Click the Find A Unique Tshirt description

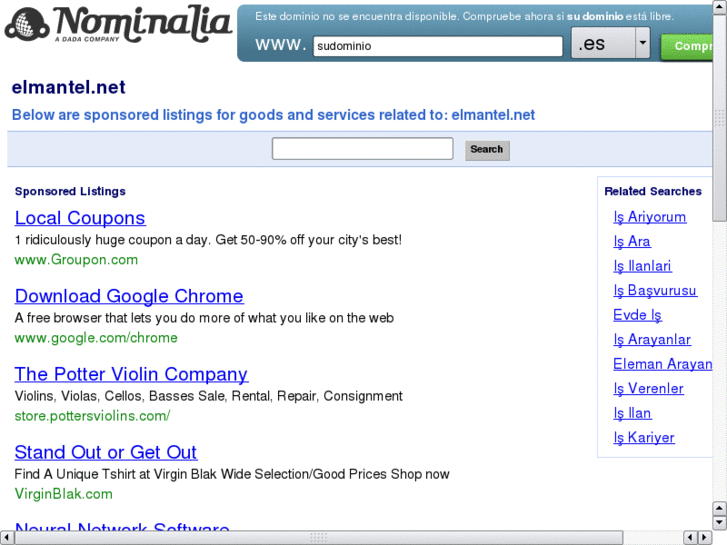[232, 474]
